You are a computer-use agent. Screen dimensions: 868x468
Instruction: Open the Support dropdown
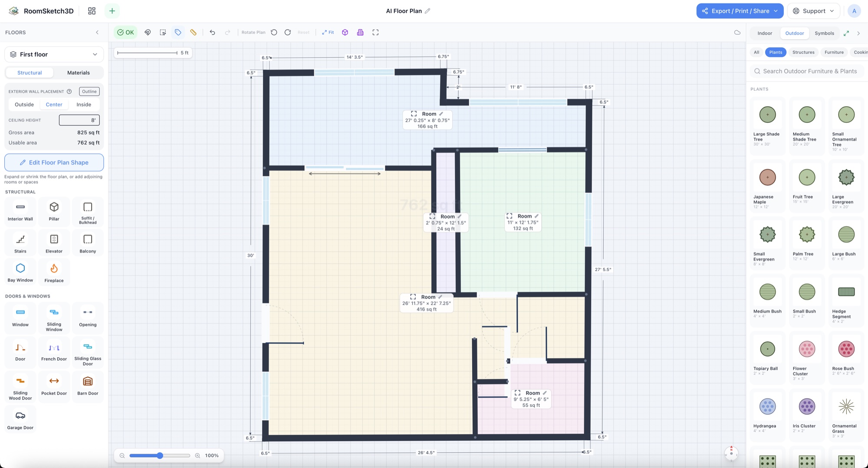point(814,11)
